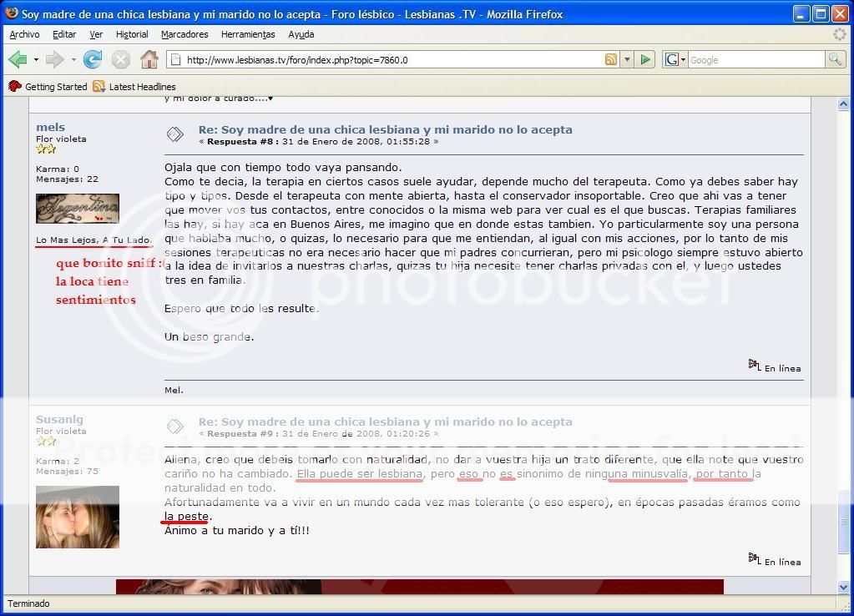Click the mels username link

tap(50, 127)
